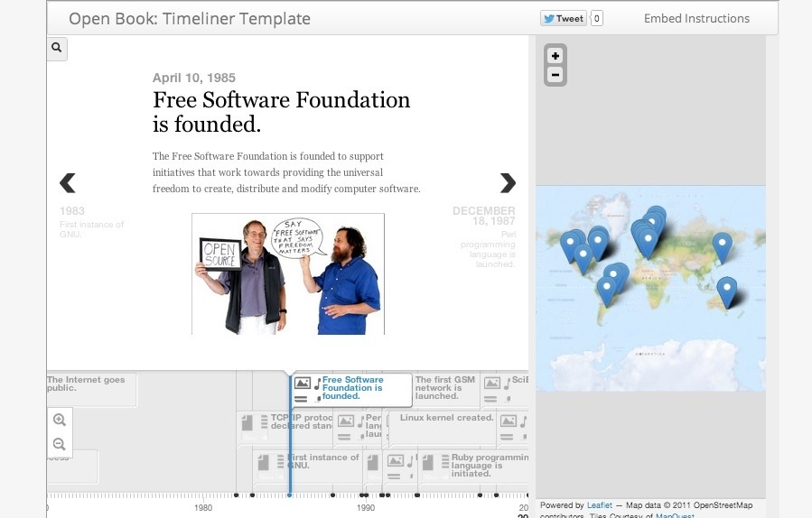Viewport: 812px width, 518px height.
Task: Advance to next event with right arrow
Action: pyautogui.click(x=508, y=182)
